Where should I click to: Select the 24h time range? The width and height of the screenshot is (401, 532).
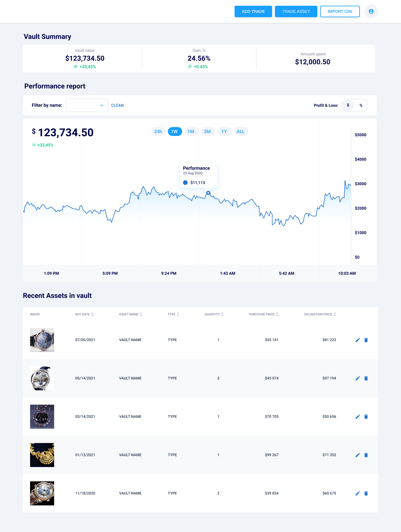tap(158, 132)
